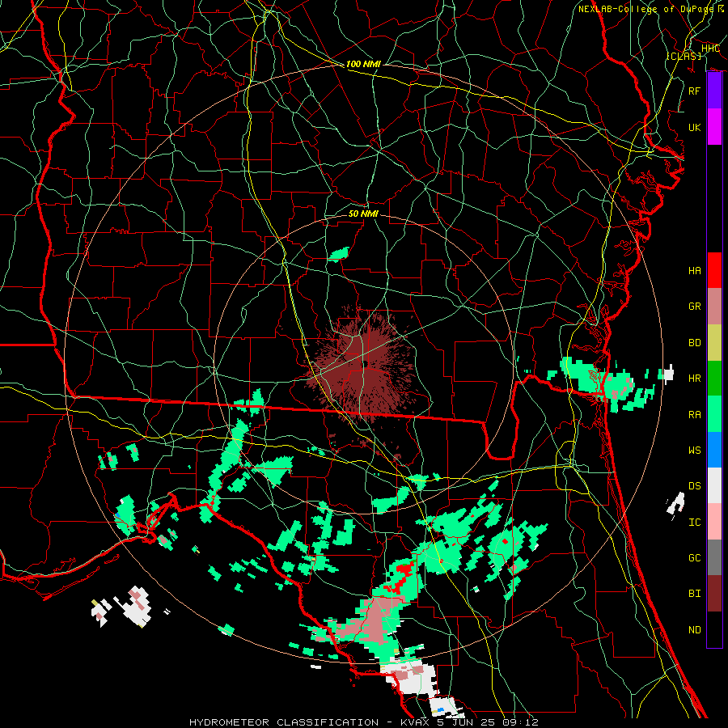Screen dimensions: 728x728
Task: Click the bright red HA legend swatch
Action: (x=714, y=270)
